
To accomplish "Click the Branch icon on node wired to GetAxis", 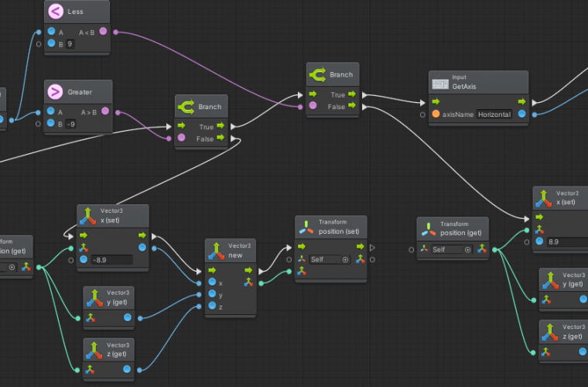I will pyautogui.click(x=318, y=75).
